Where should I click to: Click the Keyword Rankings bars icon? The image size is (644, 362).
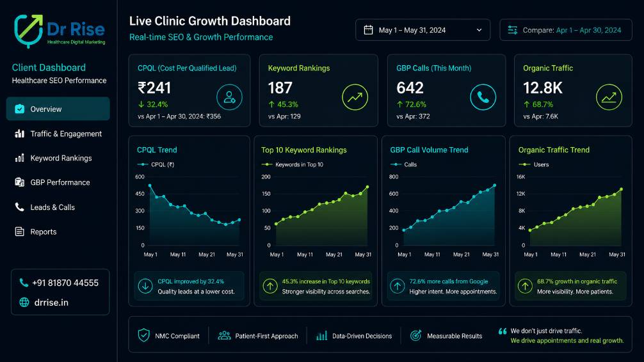coord(19,158)
